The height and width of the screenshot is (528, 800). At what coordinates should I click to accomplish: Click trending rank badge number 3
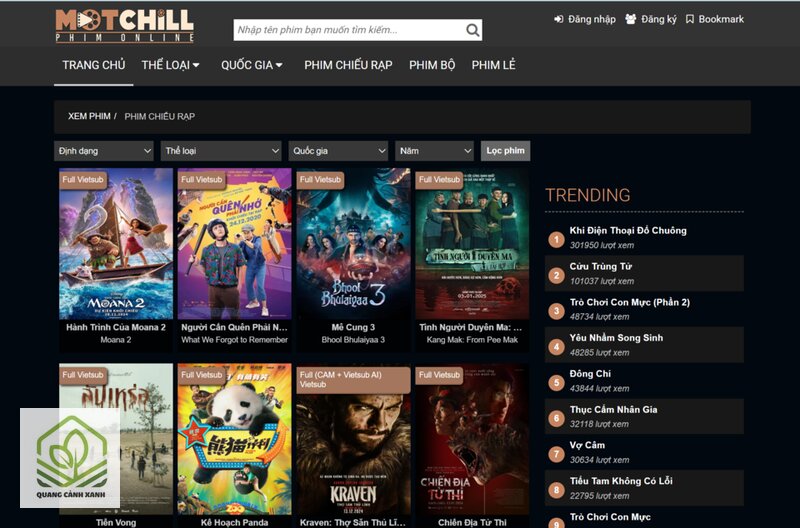[x=556, y=311]
